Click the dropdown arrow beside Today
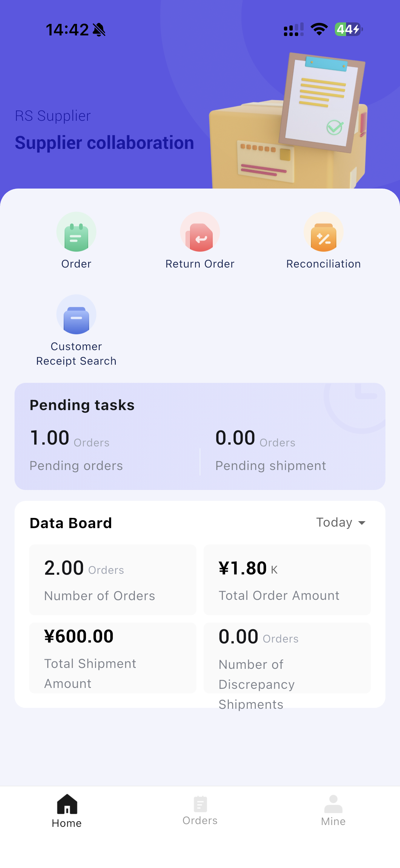The image size is (400, 868). coord(362,523)
